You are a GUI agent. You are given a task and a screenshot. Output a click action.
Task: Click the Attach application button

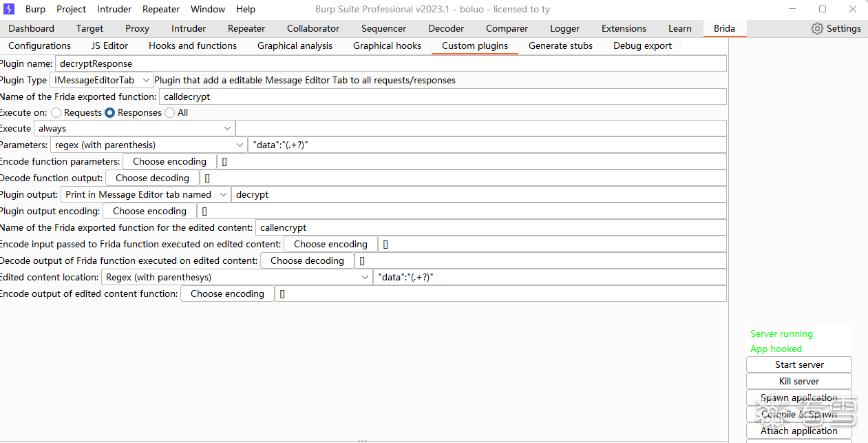799,431
